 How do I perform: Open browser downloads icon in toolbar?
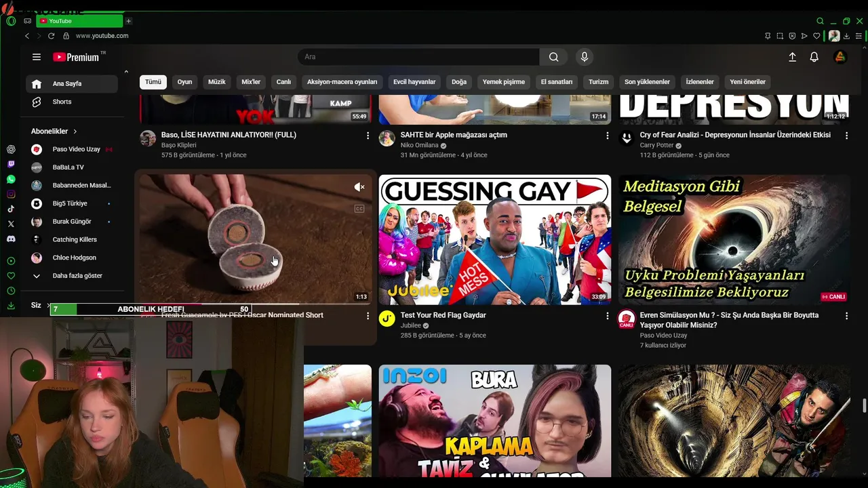point(846,36)
